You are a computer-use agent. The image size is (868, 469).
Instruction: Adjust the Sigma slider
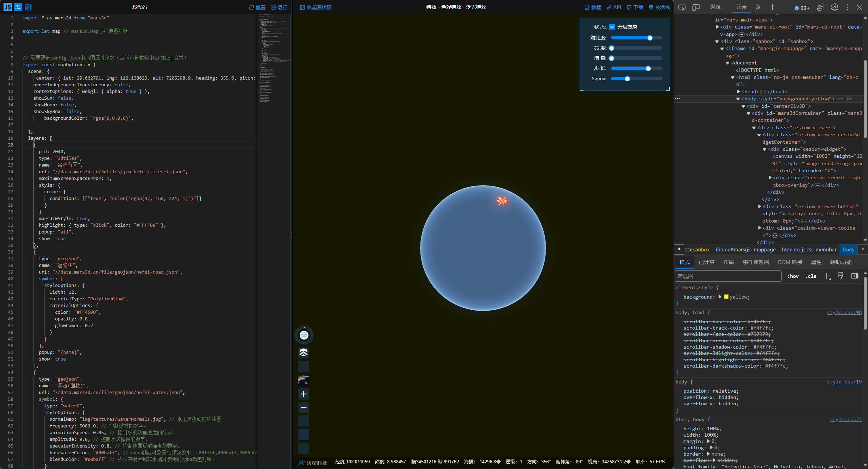[x=637, y=79]
